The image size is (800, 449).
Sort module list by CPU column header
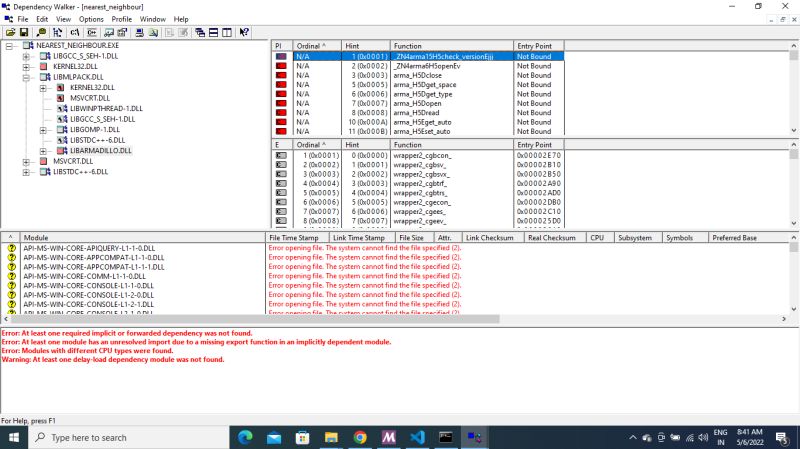pyautogui.click(x=600, y=238)
